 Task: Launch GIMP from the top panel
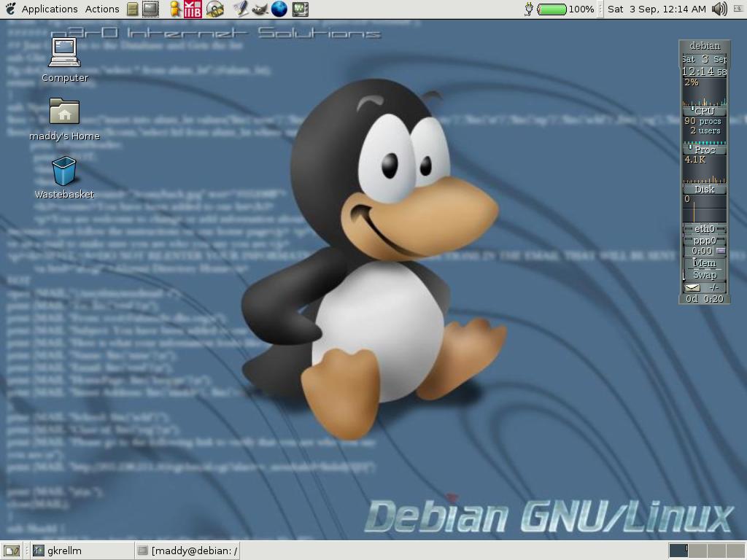click(259, 9)
